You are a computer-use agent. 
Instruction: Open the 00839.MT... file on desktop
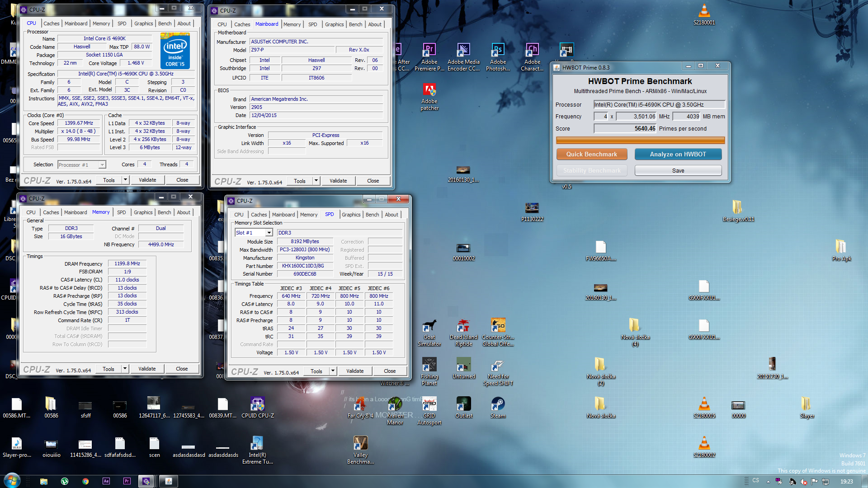pos(223,408)
